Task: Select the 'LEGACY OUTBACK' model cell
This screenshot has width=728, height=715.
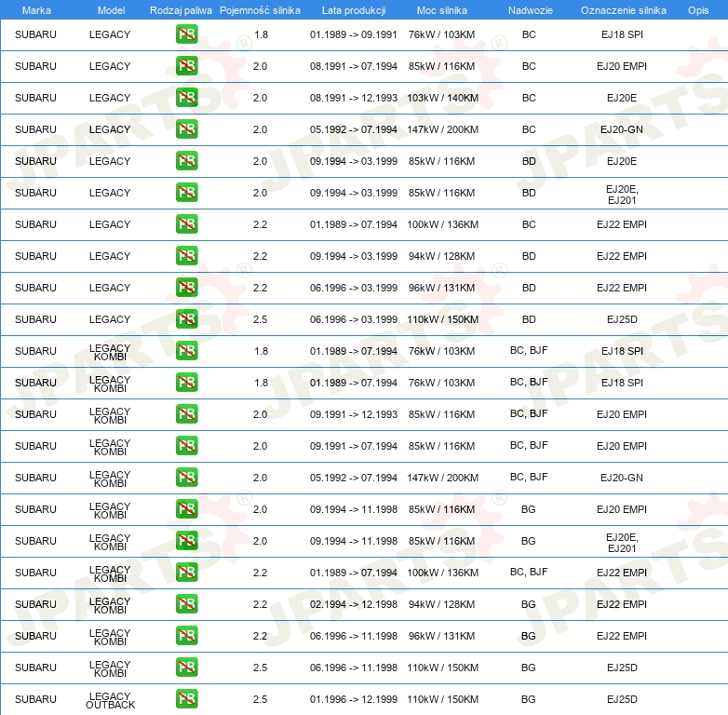Action: [x=110, y=701]
